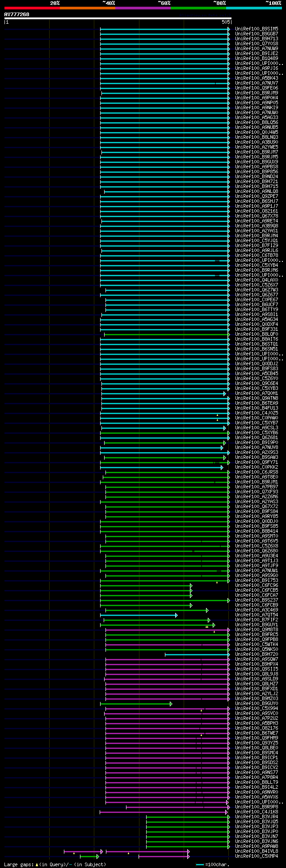Select the UniRef100_Q4LAX0 hit label

pyautogui.click(x=257, y=280)
